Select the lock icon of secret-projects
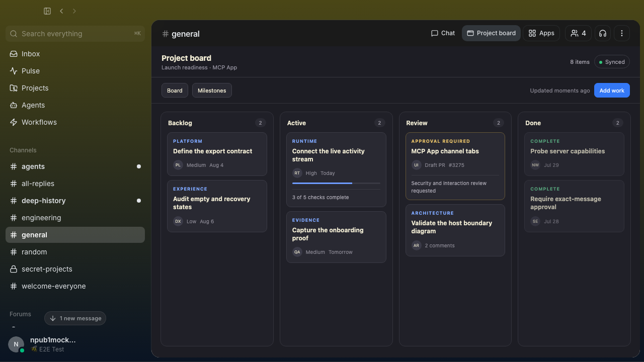 pyautogui.click(x=14, y=269)
